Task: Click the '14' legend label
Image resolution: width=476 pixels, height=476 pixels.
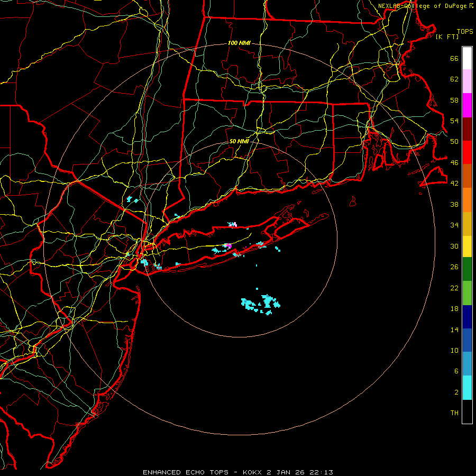Action: click(x=454, y=329)
